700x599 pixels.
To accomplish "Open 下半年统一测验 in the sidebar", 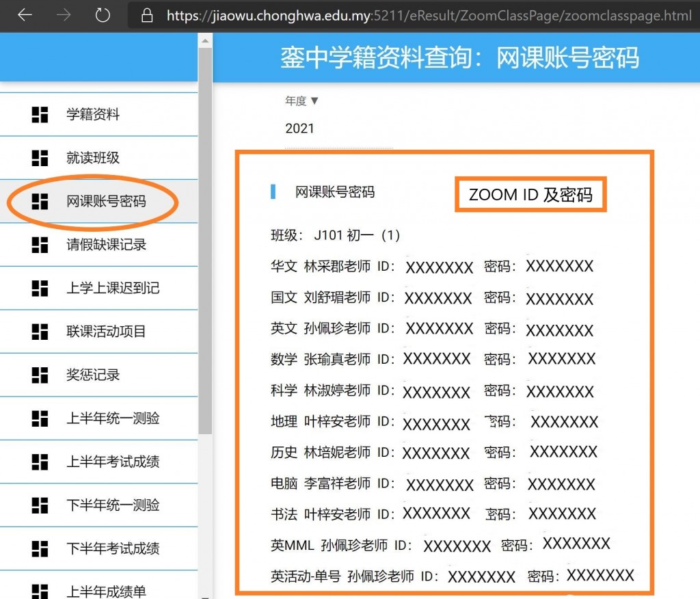I will 98,505.
